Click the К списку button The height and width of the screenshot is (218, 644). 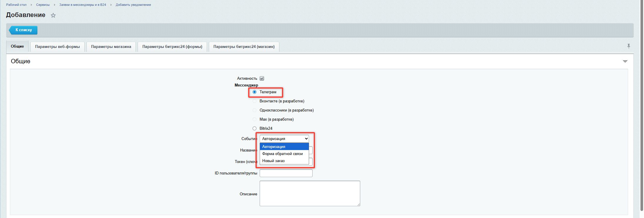24,30
